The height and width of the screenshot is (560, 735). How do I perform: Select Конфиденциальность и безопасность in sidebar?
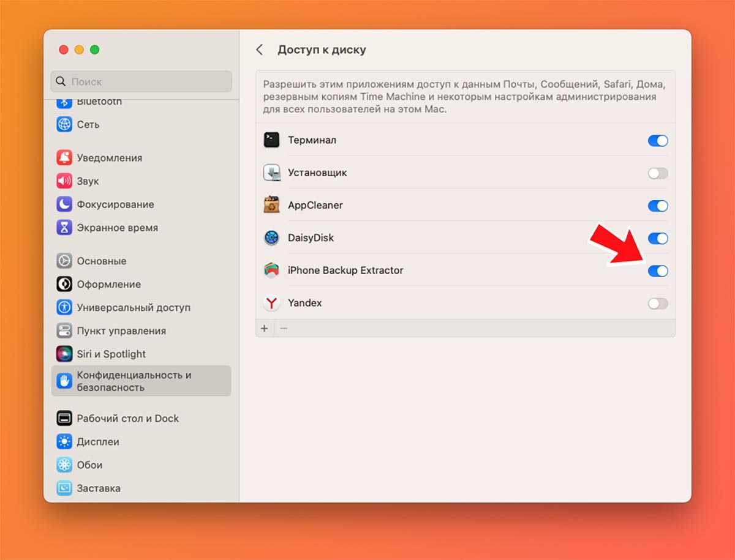point(141,381)
